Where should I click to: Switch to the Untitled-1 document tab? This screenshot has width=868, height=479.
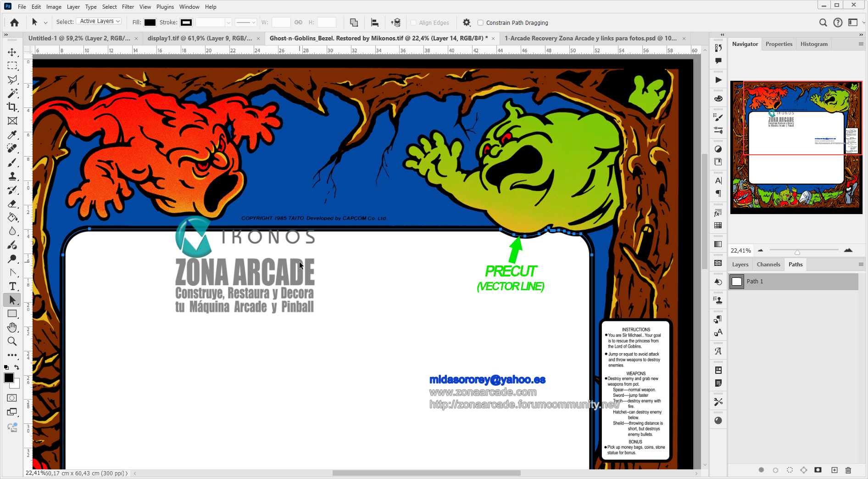pyautogui.click(x=79, y=38)
